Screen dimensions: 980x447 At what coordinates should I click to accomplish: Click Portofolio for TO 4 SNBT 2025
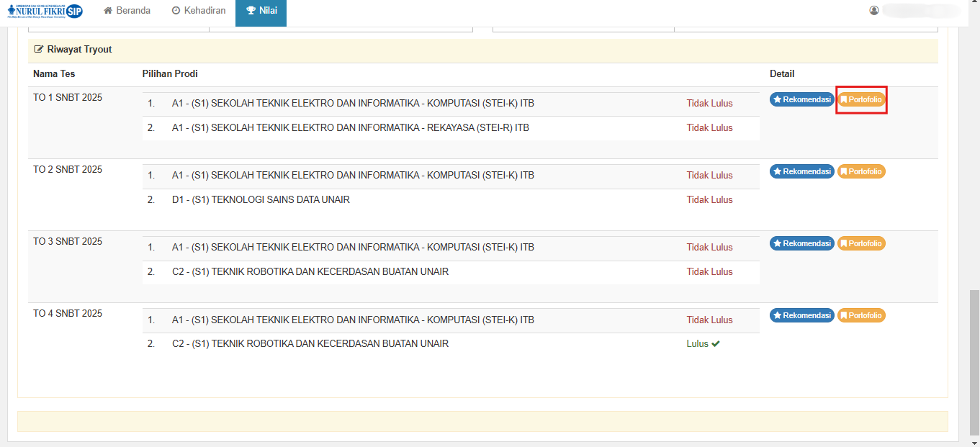(861, 315)
